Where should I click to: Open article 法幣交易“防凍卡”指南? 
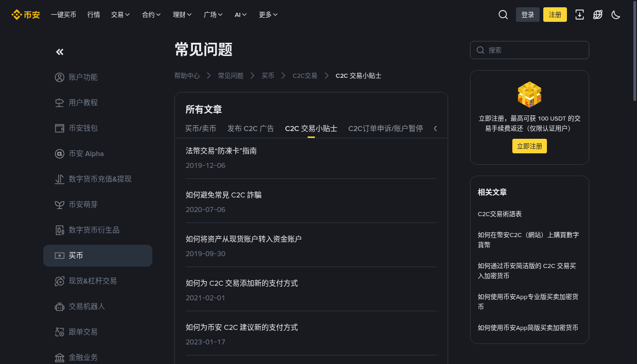pos(221,151)
